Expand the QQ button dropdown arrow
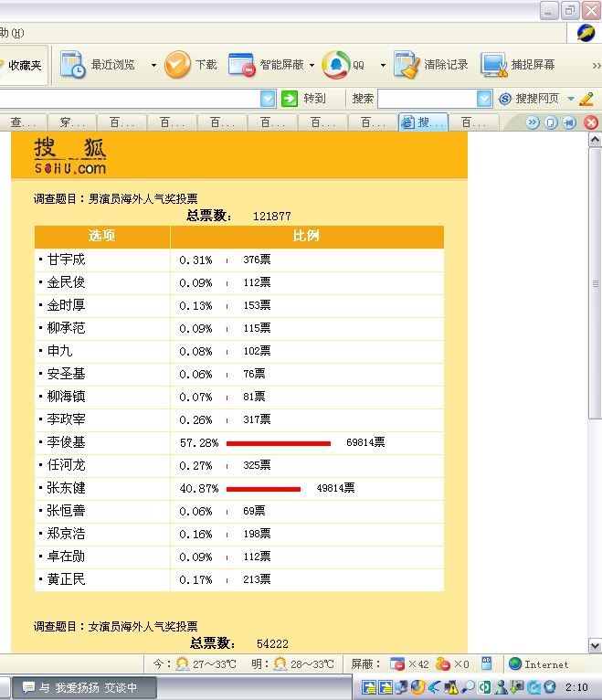602x700 pixels. (x=383, y=66)
